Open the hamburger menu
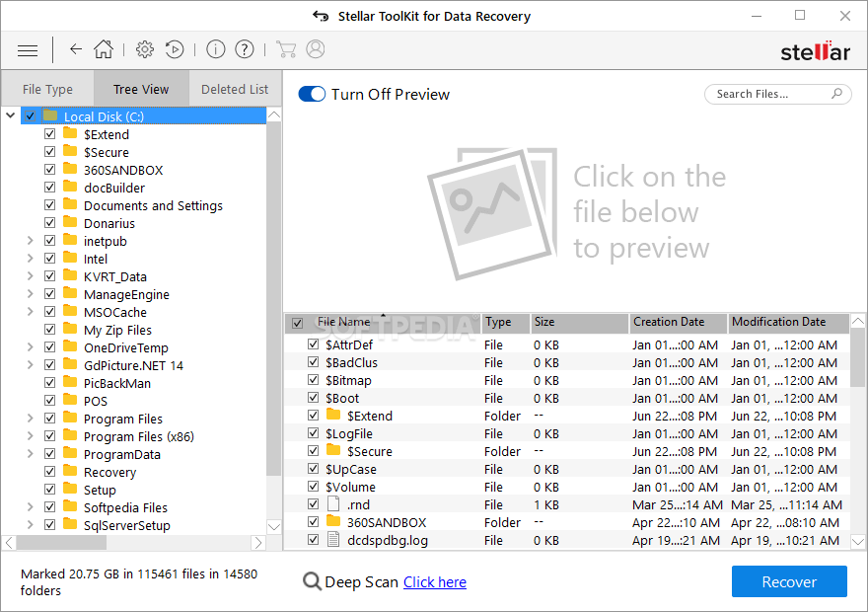This screenshot has width=868, height=612. pos(28,51)
